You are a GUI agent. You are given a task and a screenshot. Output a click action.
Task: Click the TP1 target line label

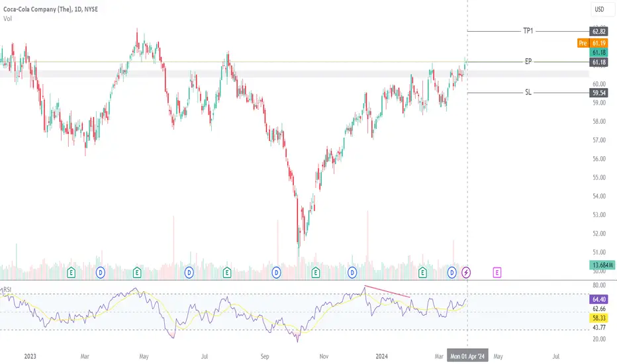pyautogui.click(x=528, y=30)
